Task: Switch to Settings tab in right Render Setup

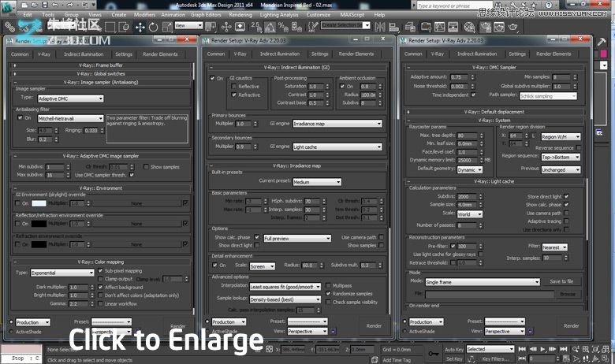Action: (x=517, y=54)
